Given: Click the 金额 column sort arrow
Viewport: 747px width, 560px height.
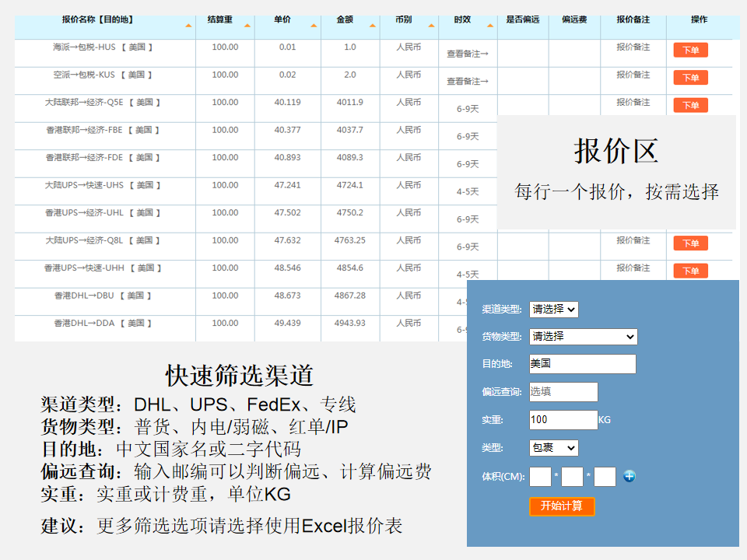Looking at the screenshot, I should click(x=373, y=26).
